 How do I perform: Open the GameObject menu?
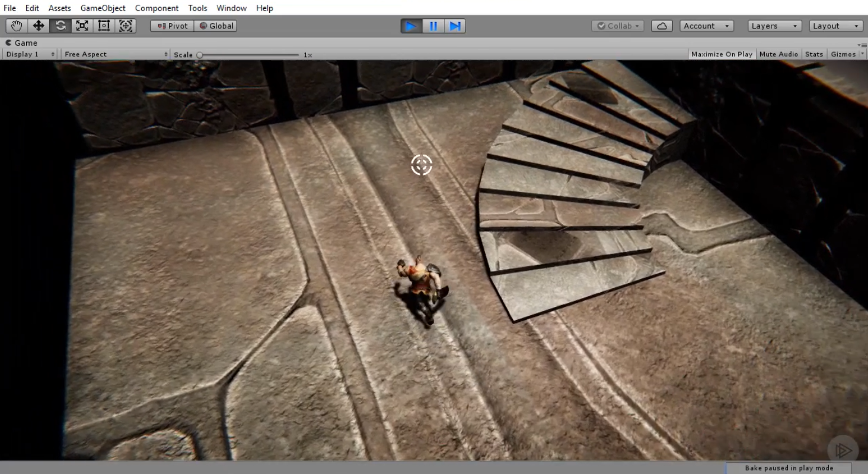point(103,8)
